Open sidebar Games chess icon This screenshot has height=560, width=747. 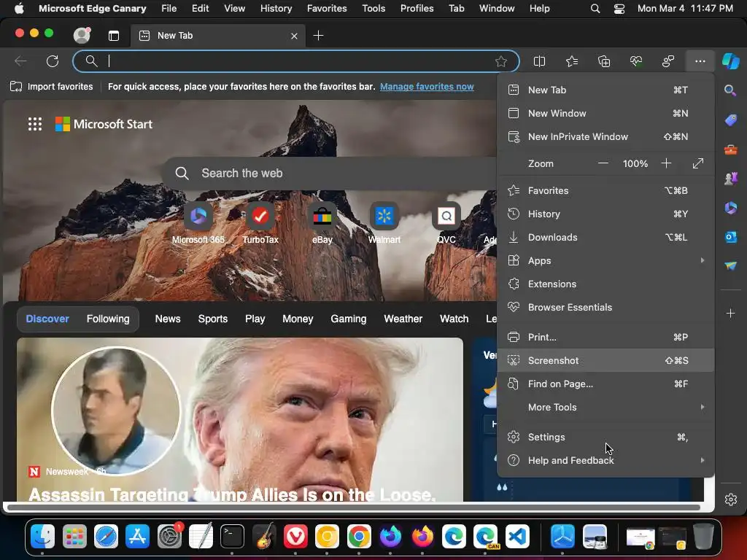tap(730, 178)
